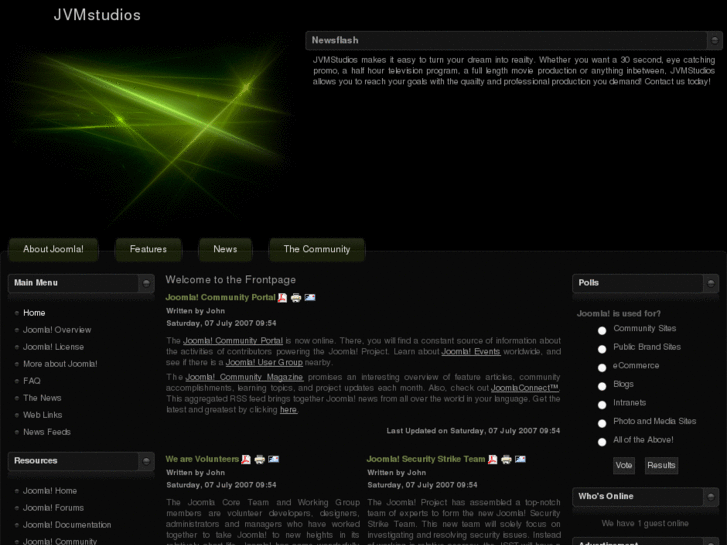The width and height of the screenshot is (727, 545).
Task: Open PDF icon for Joomla! Community Portal article
Action: click(x=282, y=298)
